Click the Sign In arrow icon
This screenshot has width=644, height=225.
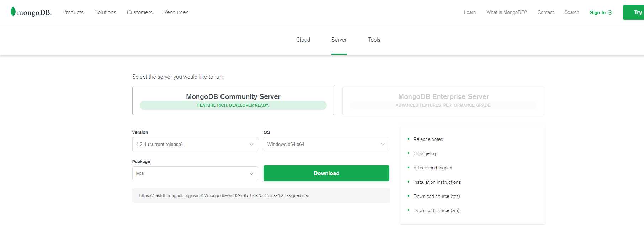tap(610, 12)
